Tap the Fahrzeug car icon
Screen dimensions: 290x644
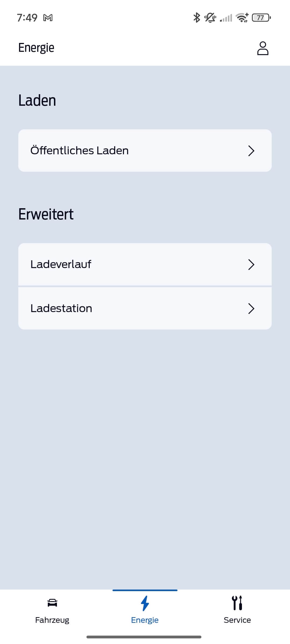pyautogui.click(x=52, y=603)
